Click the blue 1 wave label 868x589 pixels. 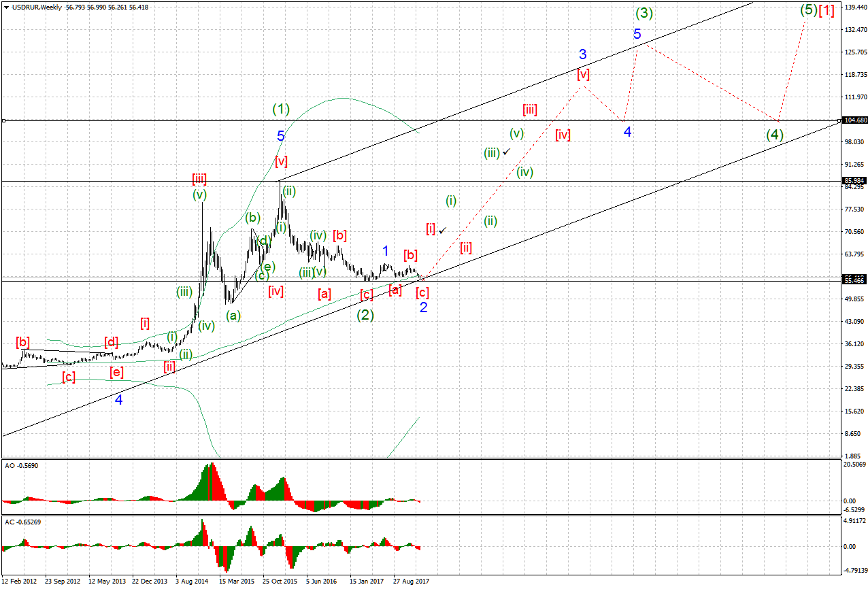pyautogui.click(x=385, y=250)
